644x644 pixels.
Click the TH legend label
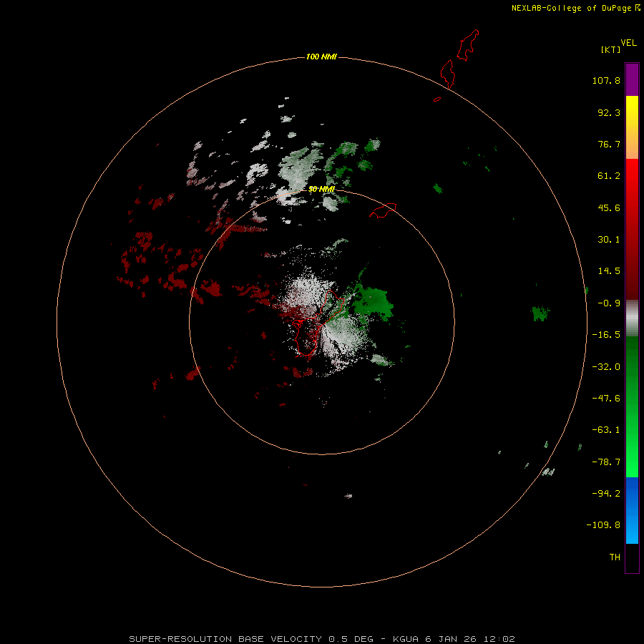click(x=615, y=557)
